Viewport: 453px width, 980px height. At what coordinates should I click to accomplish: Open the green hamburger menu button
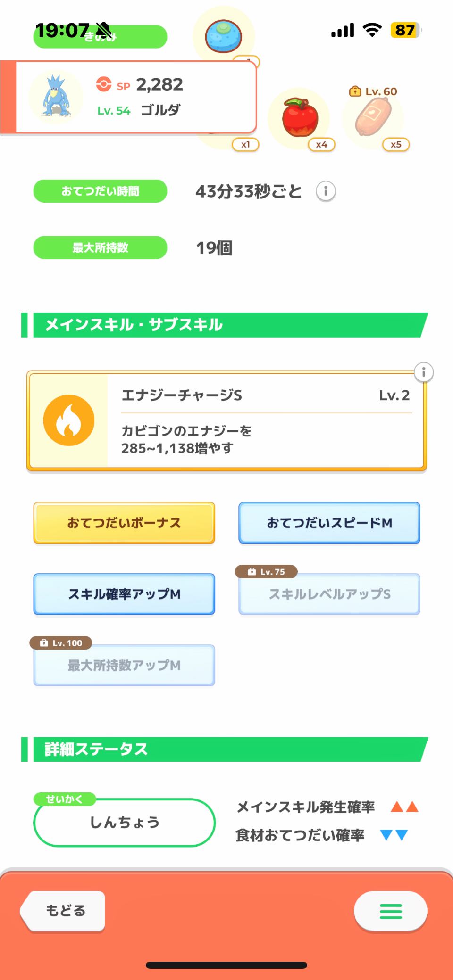coord(390,911)
